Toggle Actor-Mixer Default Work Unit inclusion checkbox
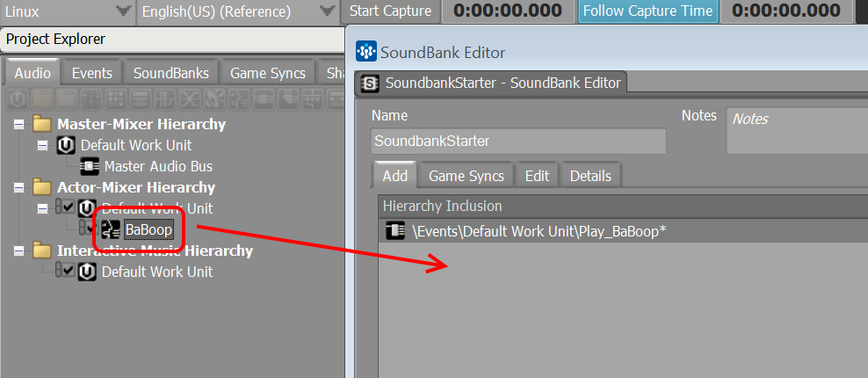Screen dimensions: 868x378 pos(69,207)
